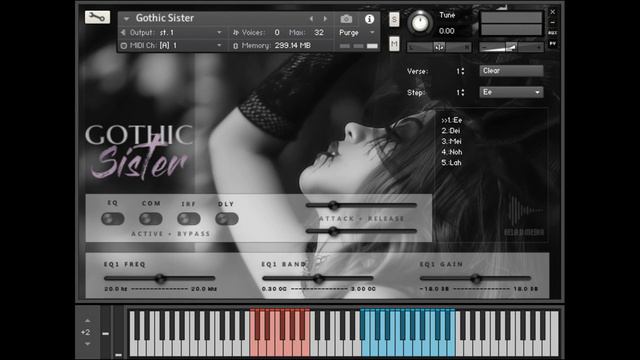Click the Tune value 0.00
640x360 pixels.
tap(447, 31)
